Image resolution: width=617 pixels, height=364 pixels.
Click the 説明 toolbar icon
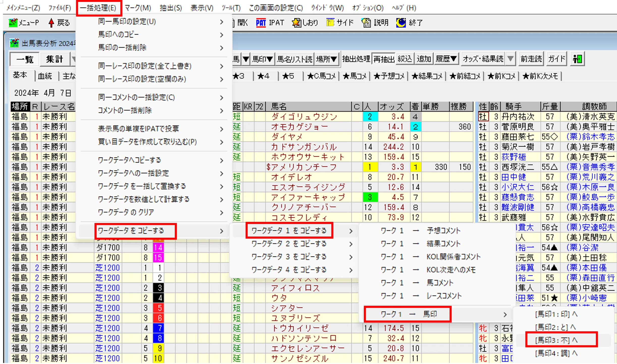click(x=366, y=23)
